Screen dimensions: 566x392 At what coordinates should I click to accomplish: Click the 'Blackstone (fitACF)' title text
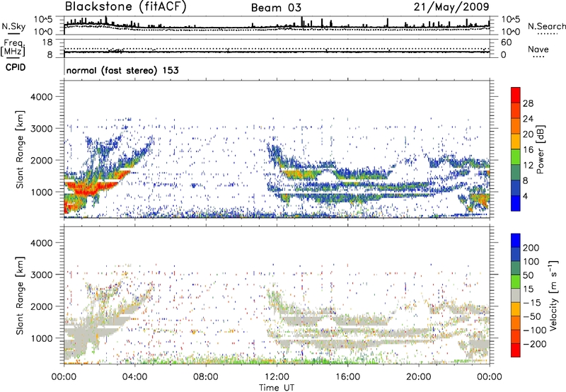click(x=126, y=7)
